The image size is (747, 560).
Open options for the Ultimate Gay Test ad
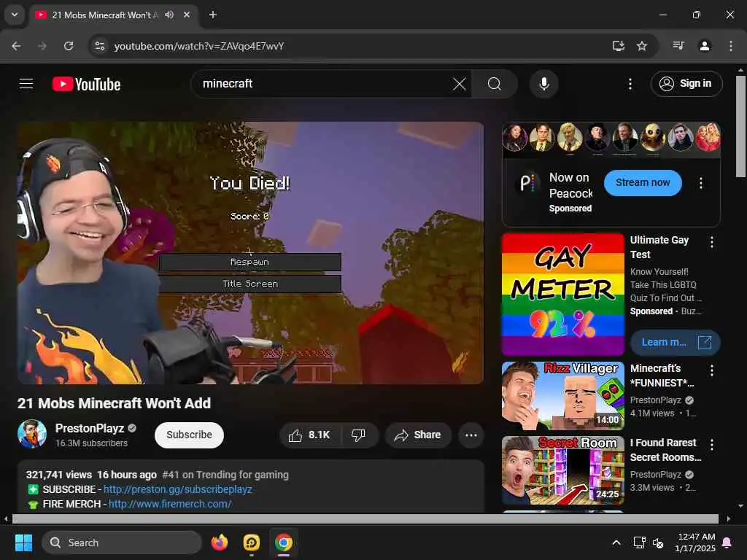pos(712,242)
